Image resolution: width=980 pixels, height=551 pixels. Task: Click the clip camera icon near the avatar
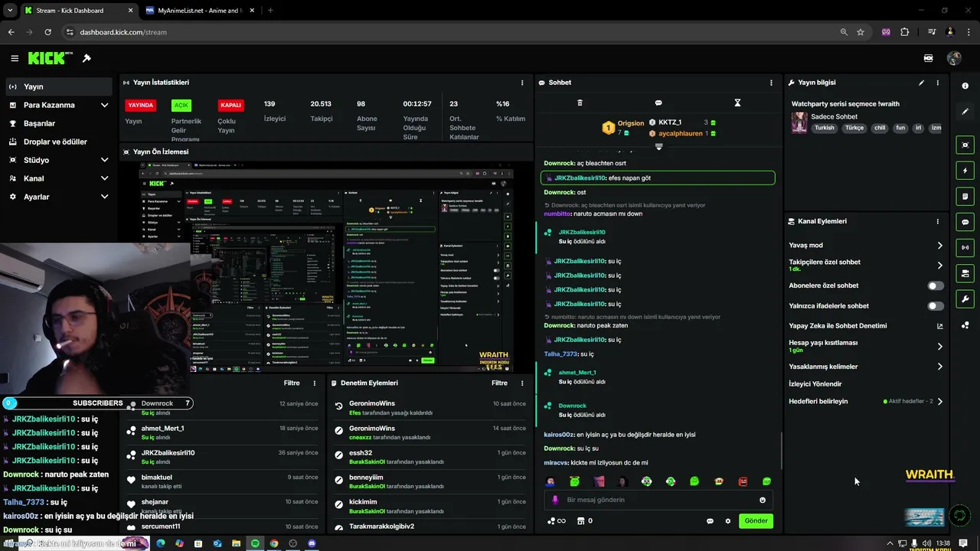[x=929, y=58]
